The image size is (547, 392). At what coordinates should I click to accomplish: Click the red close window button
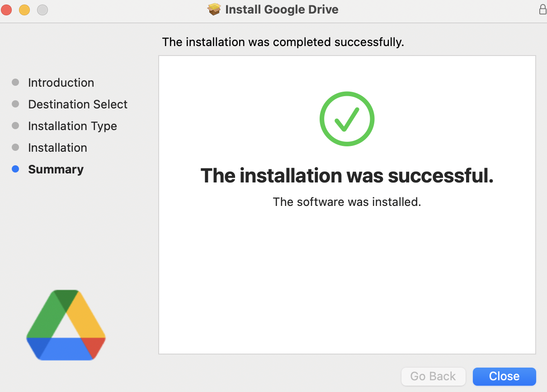pos(6,9)
